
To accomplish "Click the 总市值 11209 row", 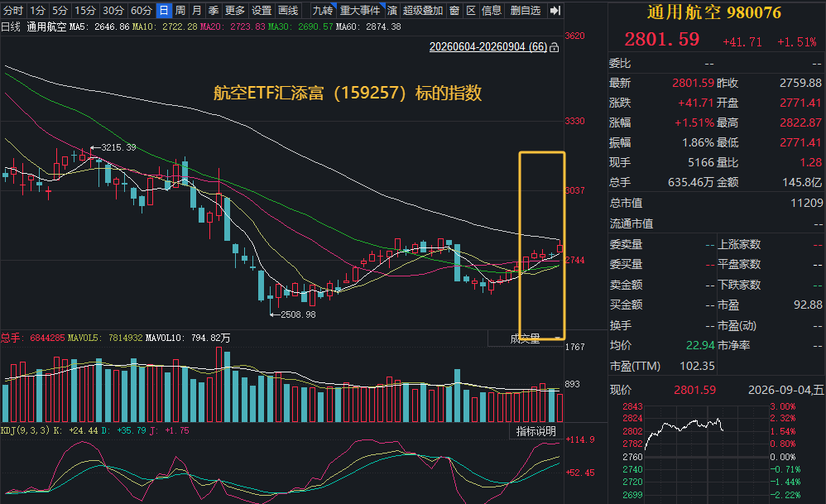I will (716, 203).
